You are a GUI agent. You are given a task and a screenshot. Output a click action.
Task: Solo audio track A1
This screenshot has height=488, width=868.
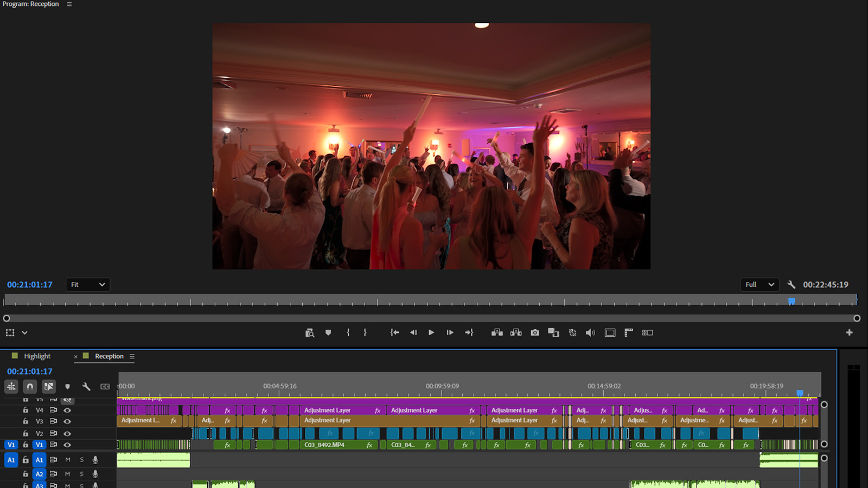tap(82, 460)
